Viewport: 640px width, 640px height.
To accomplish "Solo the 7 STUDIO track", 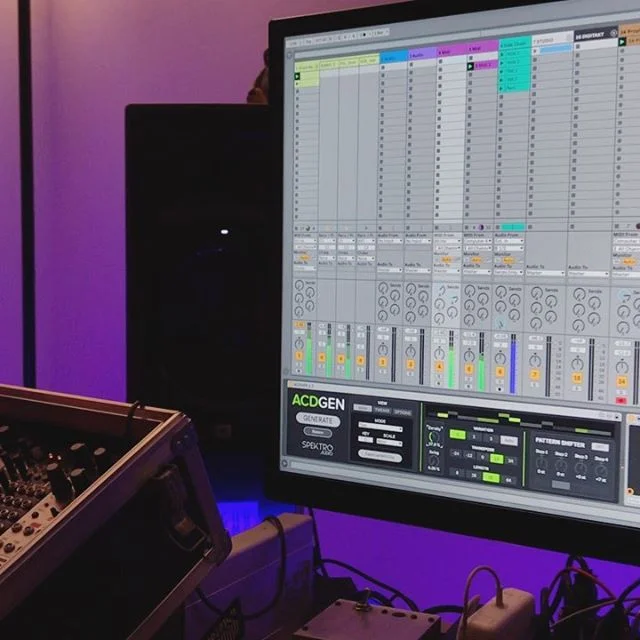I will coord(535,384).
